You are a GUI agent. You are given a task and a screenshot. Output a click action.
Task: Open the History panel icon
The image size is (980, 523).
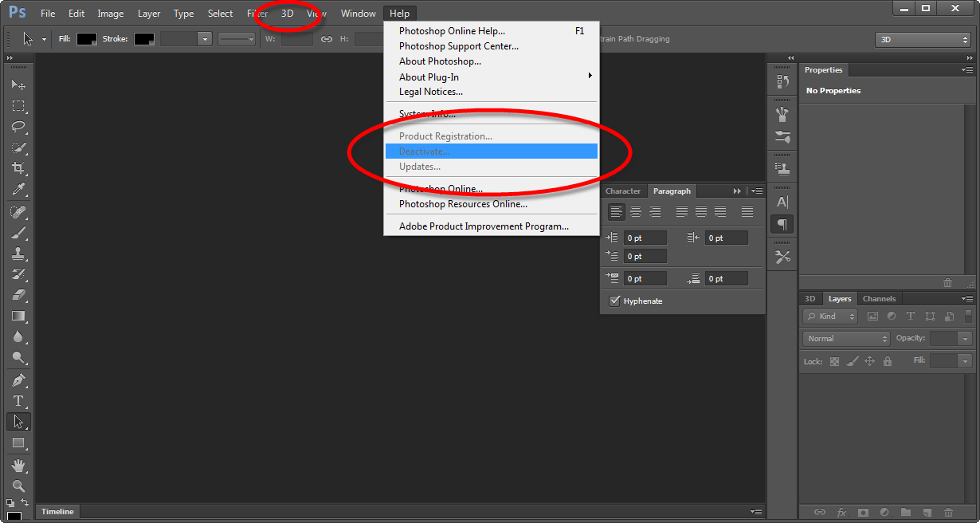point(782,81)
